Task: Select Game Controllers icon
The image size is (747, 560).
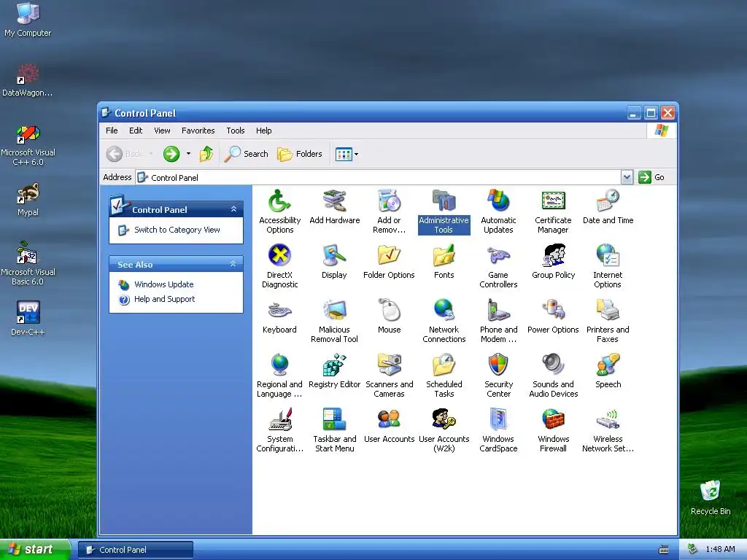Action: (x=498, y=266)
